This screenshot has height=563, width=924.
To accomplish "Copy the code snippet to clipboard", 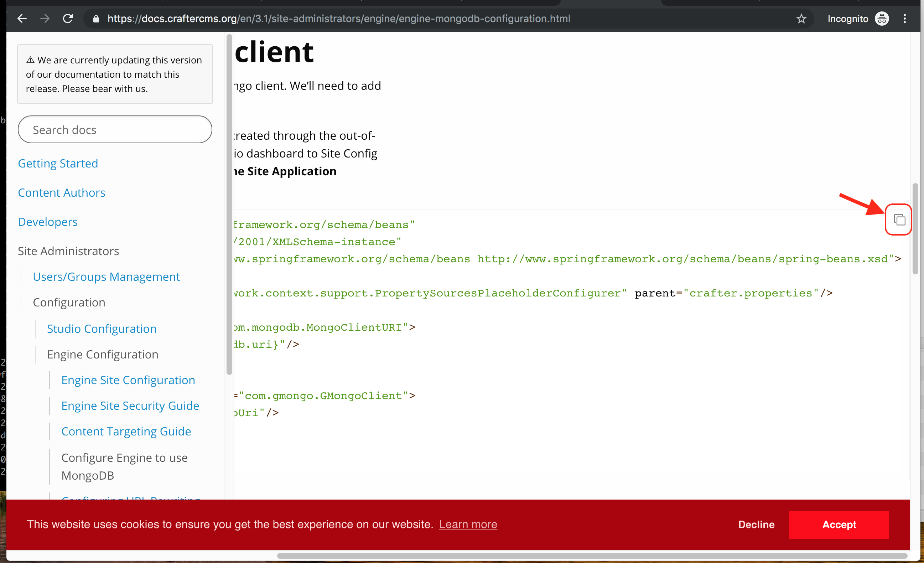I will [898, 219].
